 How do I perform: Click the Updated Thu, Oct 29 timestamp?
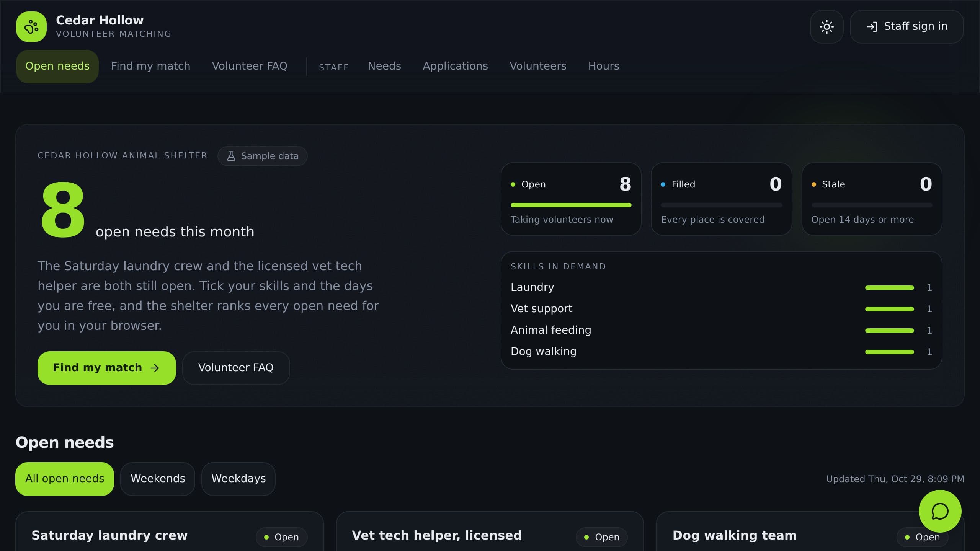click(x=895, y=479)
